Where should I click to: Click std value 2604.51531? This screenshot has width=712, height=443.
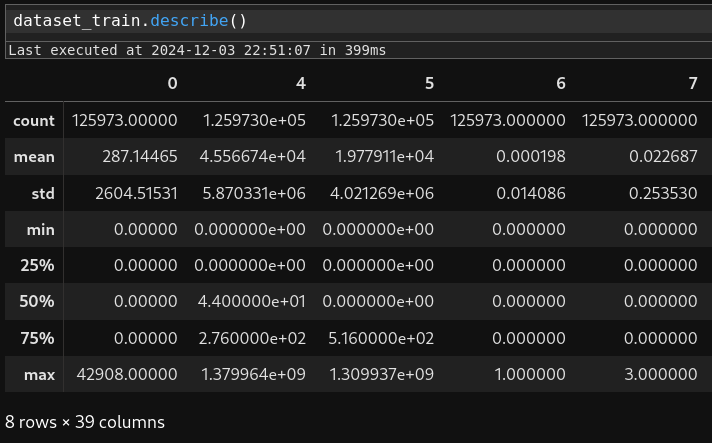tap(136, 193)
